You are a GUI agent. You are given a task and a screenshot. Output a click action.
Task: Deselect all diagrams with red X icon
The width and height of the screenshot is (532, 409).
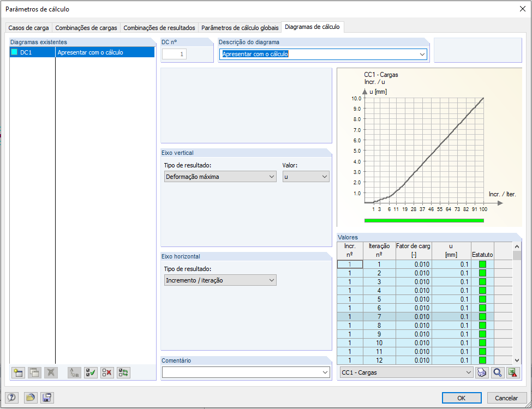click(107, 372)
